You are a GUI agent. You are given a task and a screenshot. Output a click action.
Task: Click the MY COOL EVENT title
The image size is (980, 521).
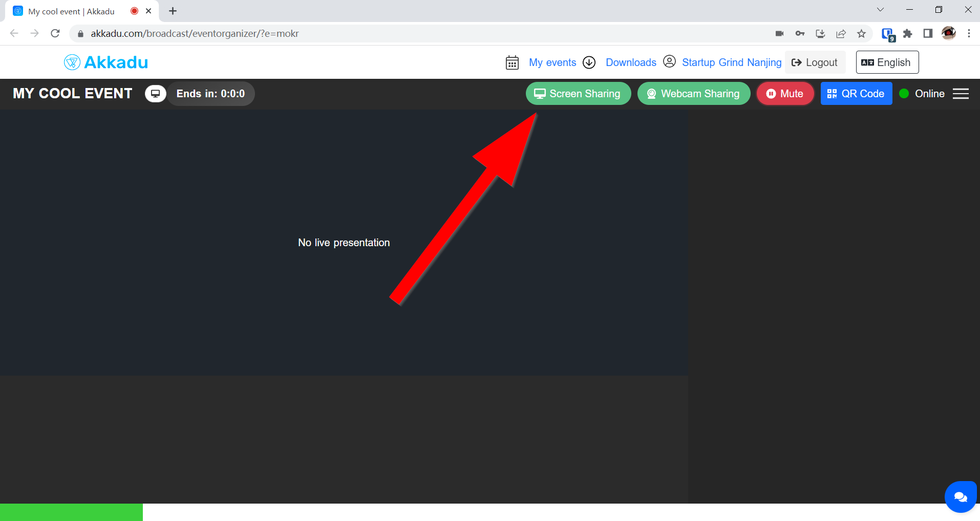(73, 93)
